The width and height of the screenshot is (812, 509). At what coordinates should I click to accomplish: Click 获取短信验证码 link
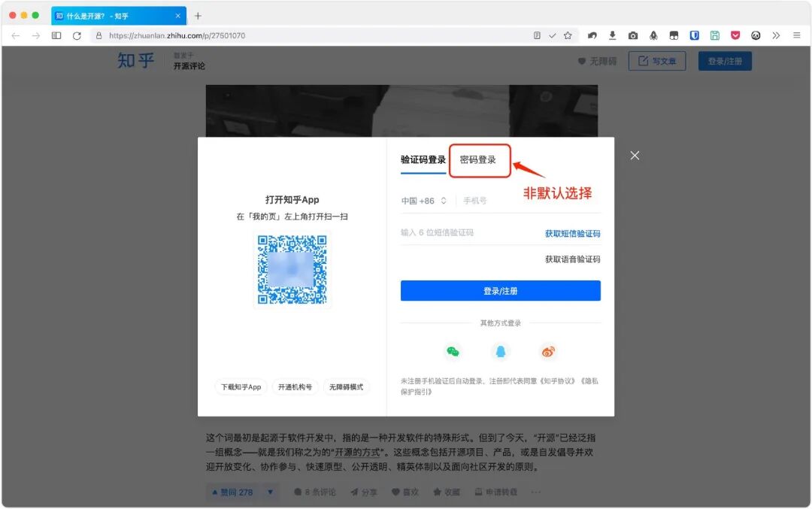(573, 234)
